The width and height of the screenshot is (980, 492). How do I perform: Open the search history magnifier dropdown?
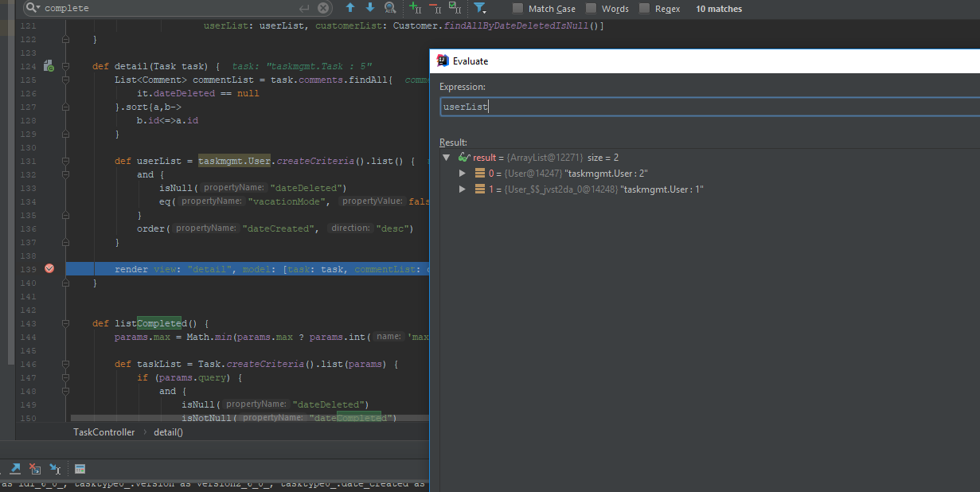point(32,8)
